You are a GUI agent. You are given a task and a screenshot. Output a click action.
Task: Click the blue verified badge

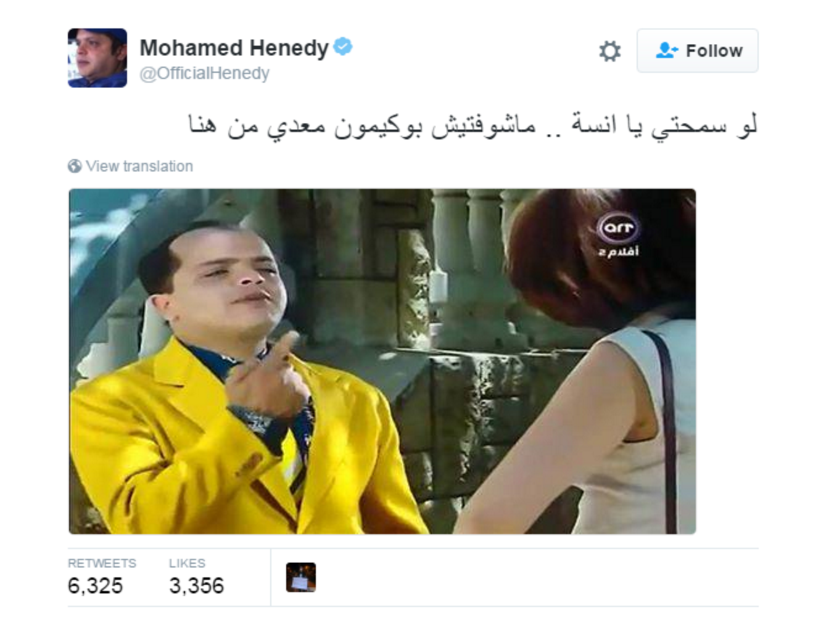[343, 47]
